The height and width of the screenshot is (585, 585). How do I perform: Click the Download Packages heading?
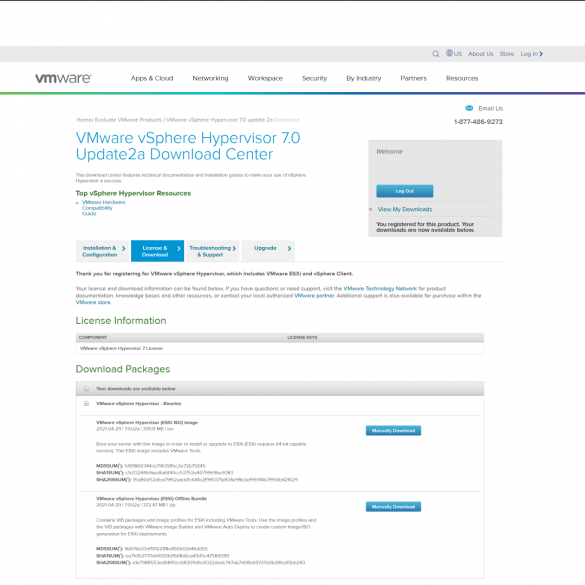(x=123, y=369)
